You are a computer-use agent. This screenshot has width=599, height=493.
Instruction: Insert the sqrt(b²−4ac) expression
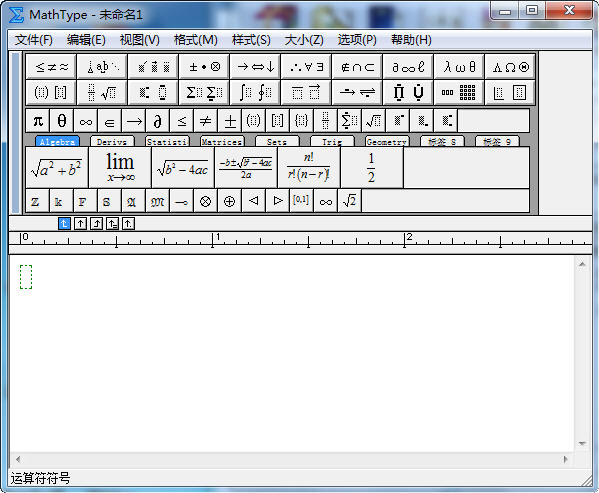pos(183,167)
